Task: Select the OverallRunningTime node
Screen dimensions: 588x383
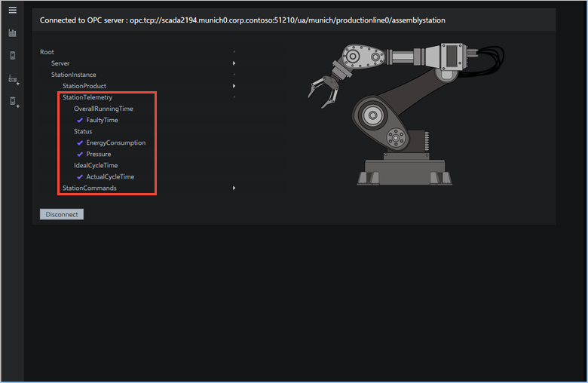Action: (103, 109)
